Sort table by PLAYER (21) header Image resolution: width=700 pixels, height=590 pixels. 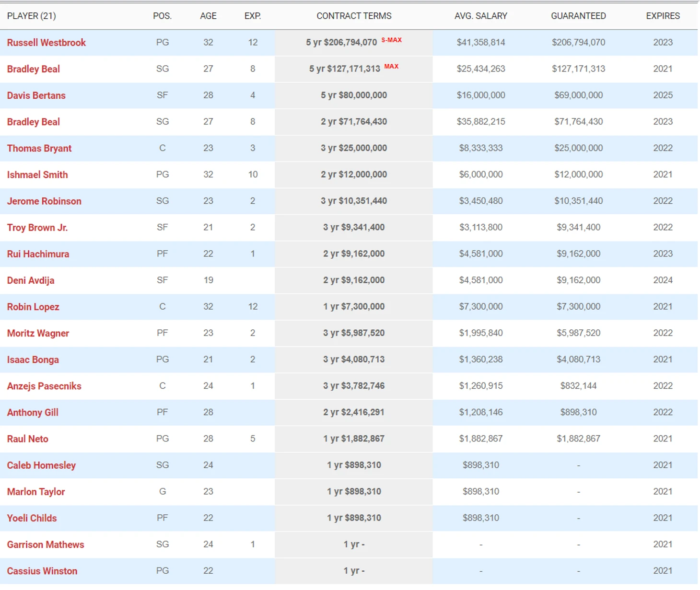click(x=31, y=16)
